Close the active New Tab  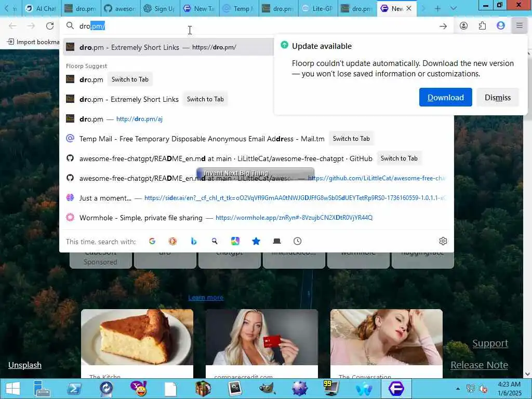click(x=409, y=8)
